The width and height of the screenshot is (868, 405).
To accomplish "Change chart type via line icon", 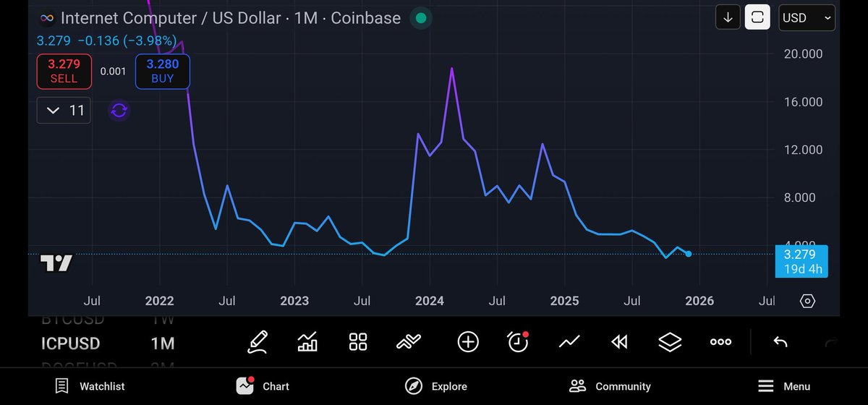I will [x=409, y=342].
